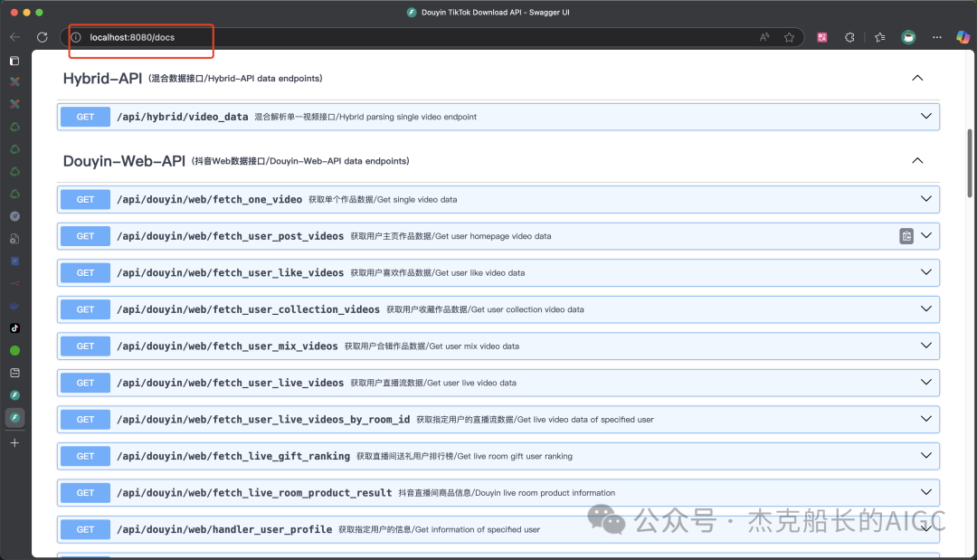Add this page to favorites with star icon

790,37
